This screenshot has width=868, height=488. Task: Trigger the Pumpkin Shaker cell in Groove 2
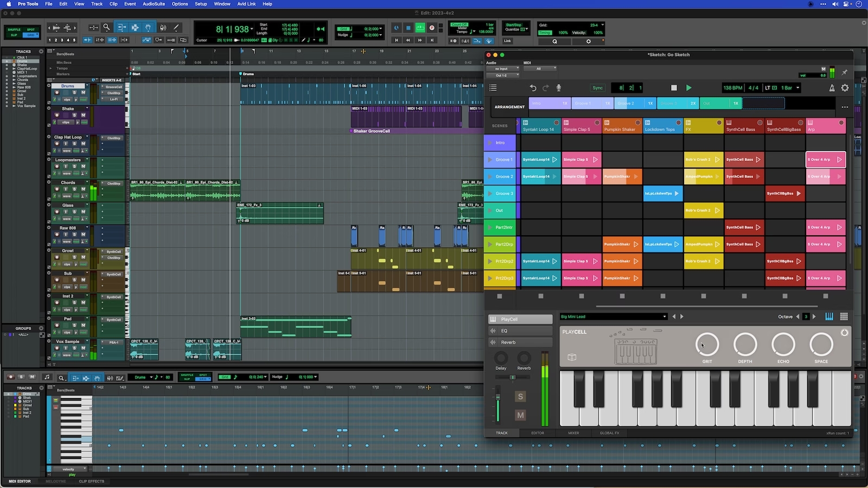[x=622, y=176]
